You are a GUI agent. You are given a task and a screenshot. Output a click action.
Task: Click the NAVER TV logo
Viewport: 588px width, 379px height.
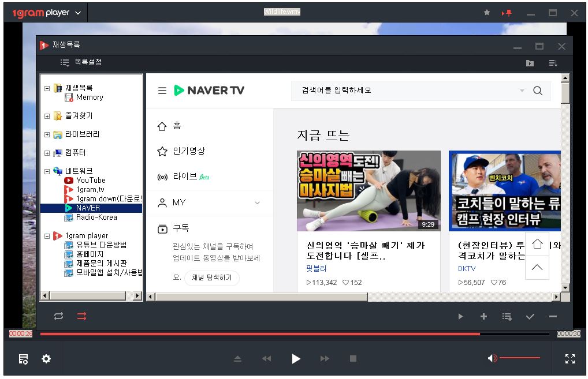(209, 90)
